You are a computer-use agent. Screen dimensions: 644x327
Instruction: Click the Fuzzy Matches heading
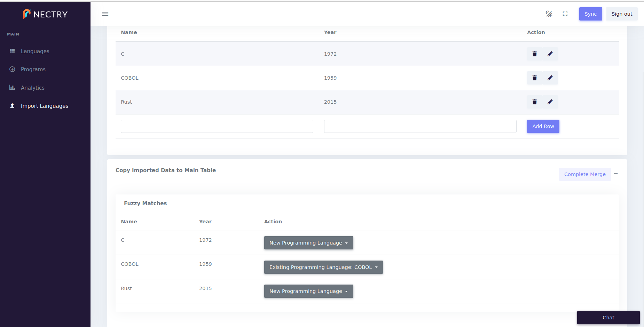pos(145,203)
